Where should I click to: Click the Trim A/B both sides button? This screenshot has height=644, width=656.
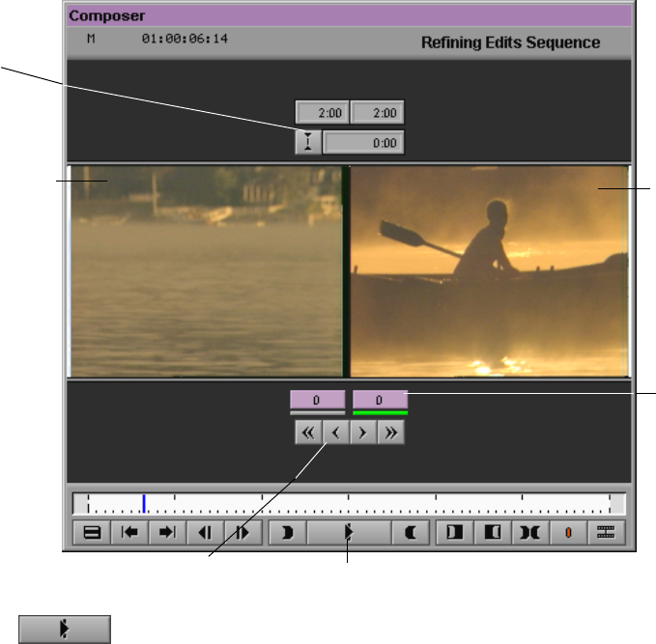click(x=530, y=532)
